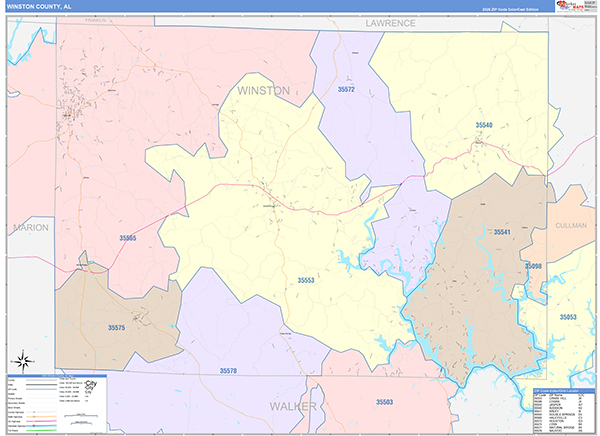Select ZIP code label 35572

(x=346, y=89)
